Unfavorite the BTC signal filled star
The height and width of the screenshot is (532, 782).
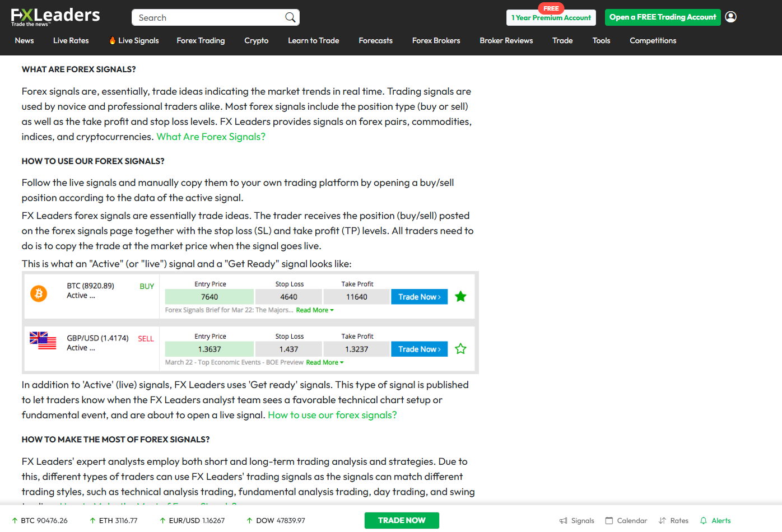(460, 297)
